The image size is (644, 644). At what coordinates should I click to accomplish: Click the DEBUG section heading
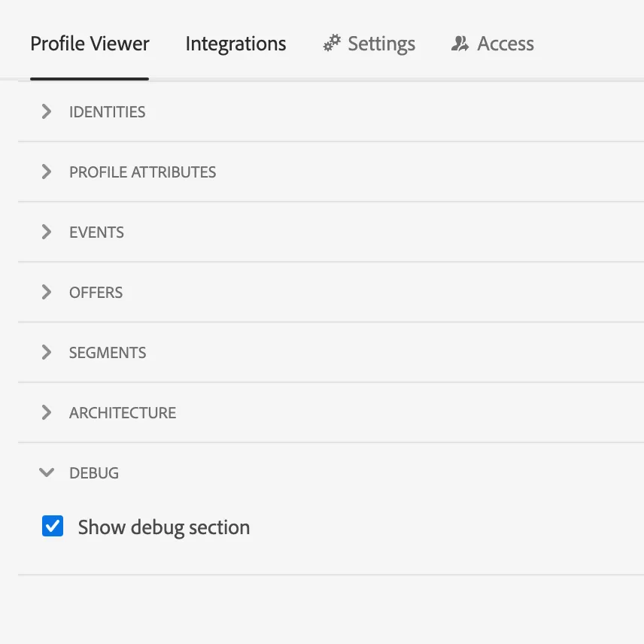coord(94,473)
